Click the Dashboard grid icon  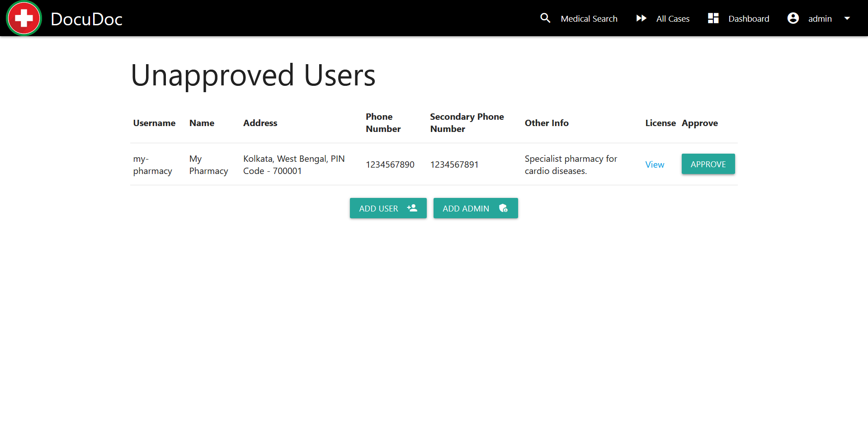[713, 18]
